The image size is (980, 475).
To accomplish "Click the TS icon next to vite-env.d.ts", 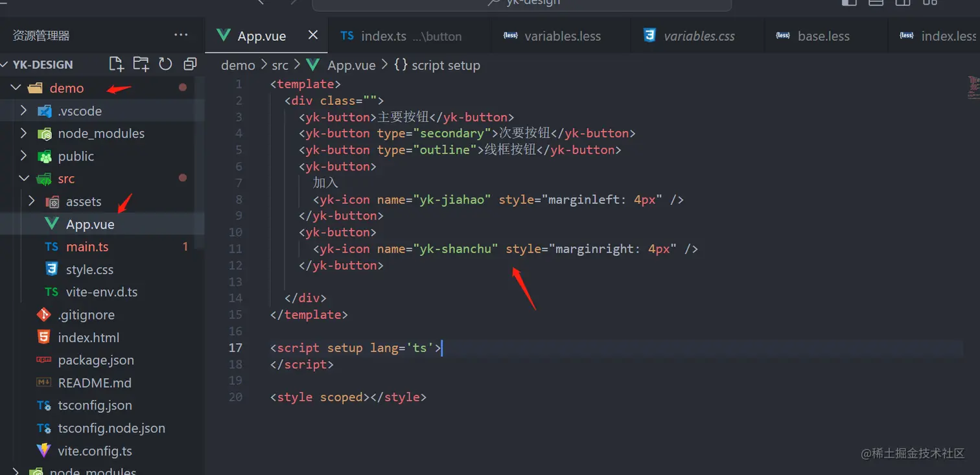I will coord(52,292).
